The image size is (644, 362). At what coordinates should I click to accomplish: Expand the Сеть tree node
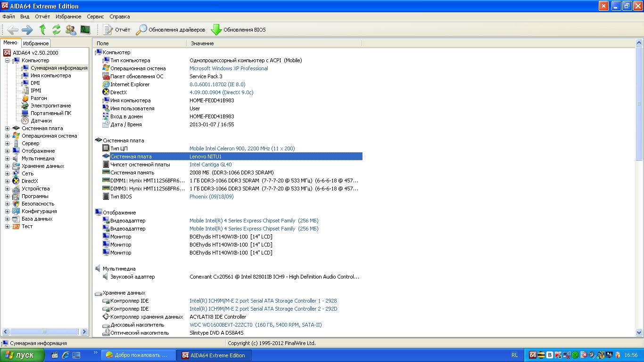point(7,173)
